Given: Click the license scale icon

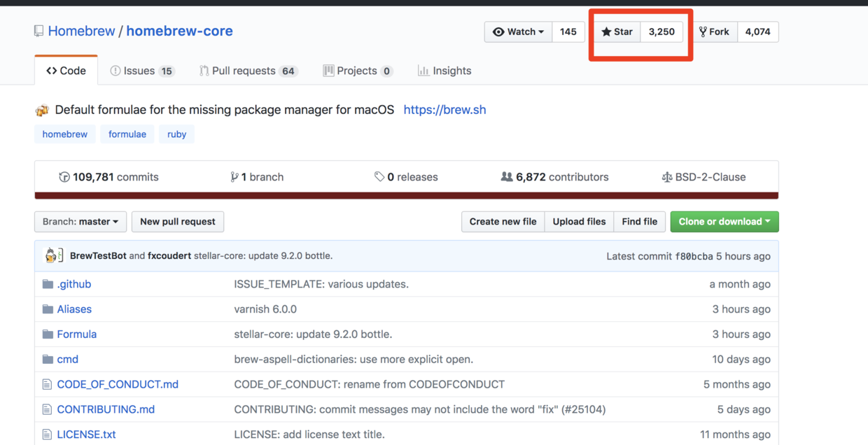Looking at the screenshot, I should pos(666,177).
